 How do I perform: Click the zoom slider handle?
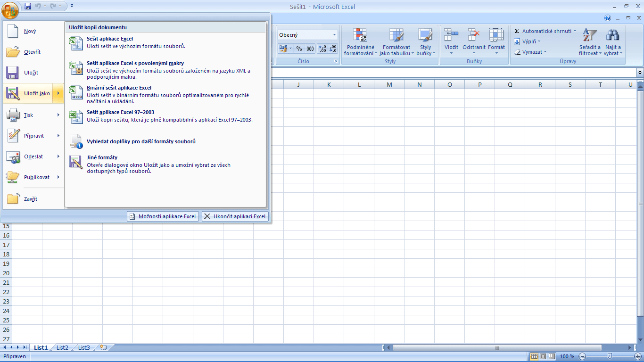[610, 356]
